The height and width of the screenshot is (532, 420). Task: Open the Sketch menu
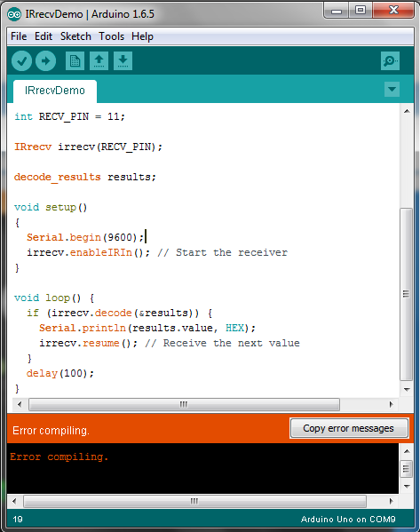(x=75, y=36)
